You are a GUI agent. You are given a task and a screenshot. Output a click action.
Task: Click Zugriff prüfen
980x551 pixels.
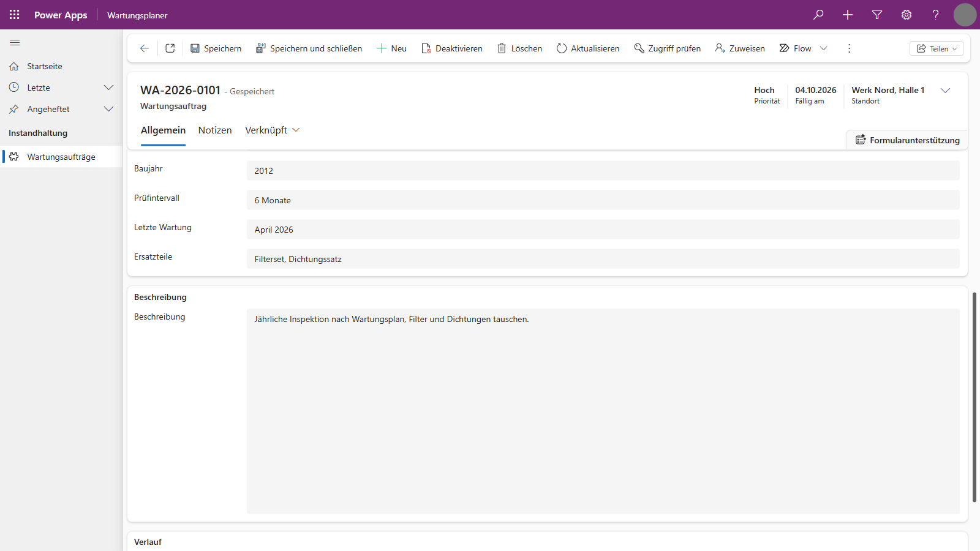[668, 48]
